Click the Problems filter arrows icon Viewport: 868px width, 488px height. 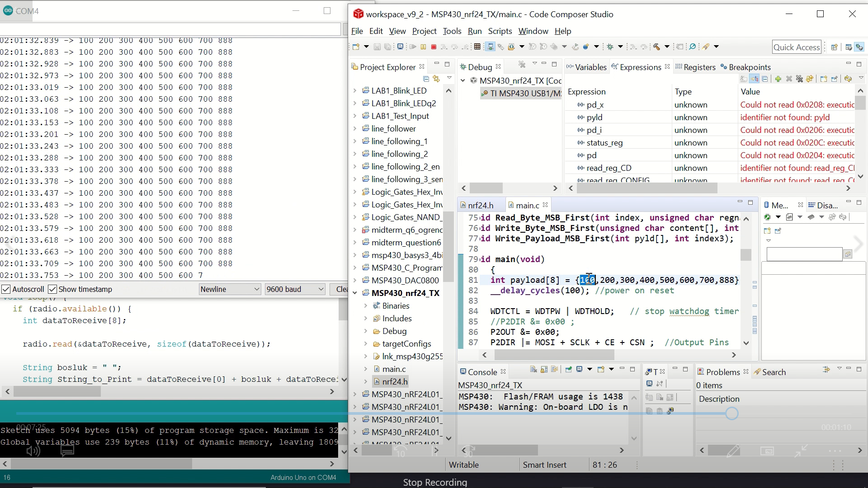[x=826, y=370]
